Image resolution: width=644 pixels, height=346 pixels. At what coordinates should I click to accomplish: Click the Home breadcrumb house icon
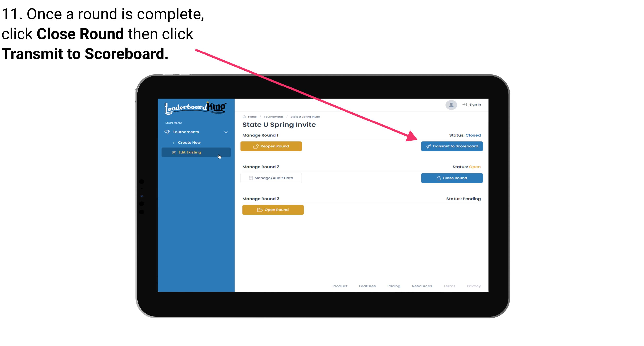coord(244,116)
